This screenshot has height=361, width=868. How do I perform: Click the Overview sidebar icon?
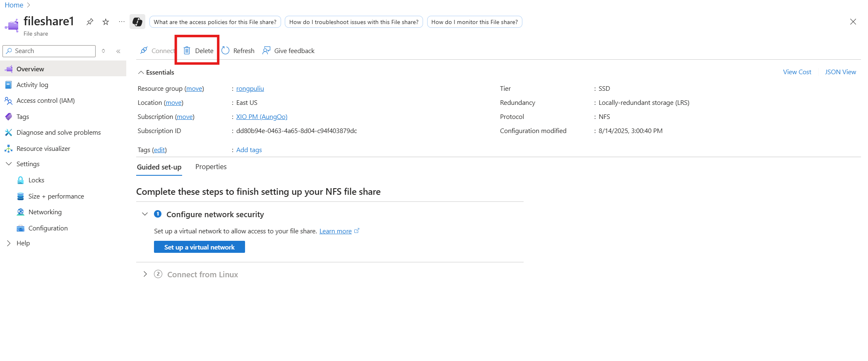click(x=8, y=69)
